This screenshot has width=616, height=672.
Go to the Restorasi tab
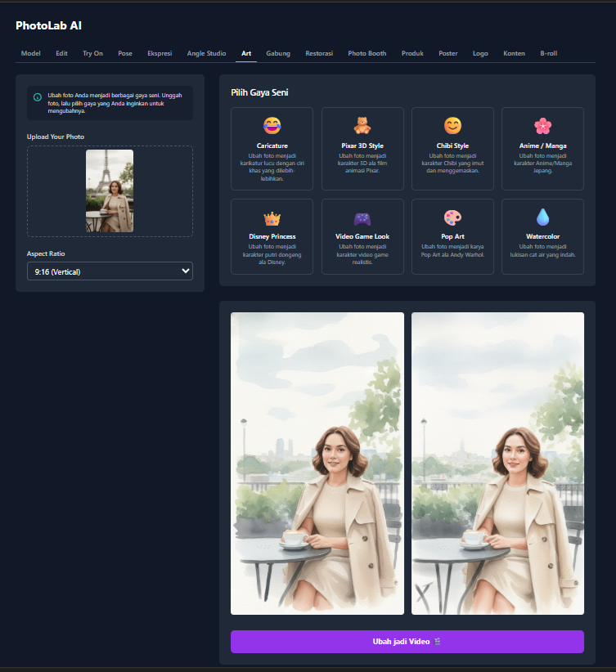tap(319, 53)
